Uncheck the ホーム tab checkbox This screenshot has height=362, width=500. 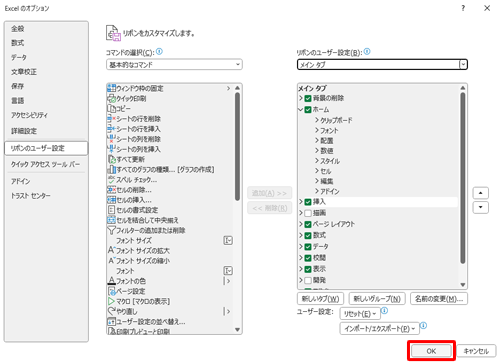(308, 109)
